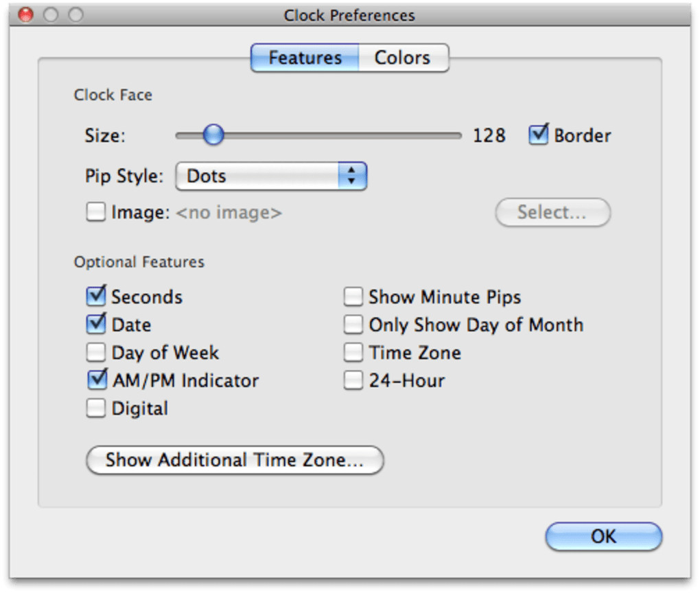Turn off the AM/PM Indicator
The height and width of the screenshot is (593, 700).
pos(96,380)
